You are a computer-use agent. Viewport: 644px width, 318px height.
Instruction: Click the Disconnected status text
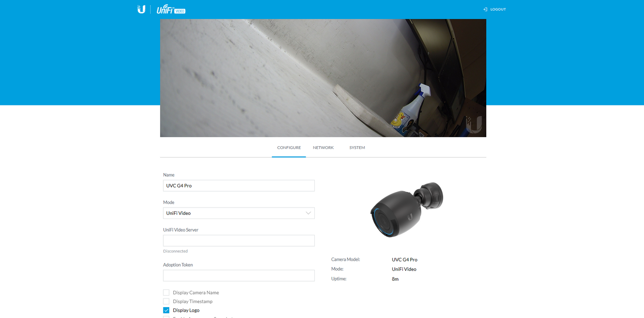176,251
